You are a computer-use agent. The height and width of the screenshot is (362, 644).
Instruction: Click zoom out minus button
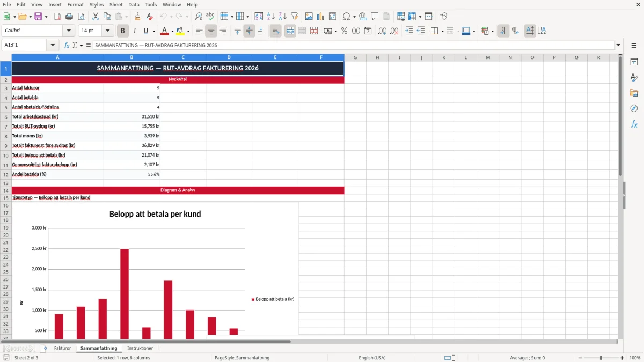pos(579,358)
